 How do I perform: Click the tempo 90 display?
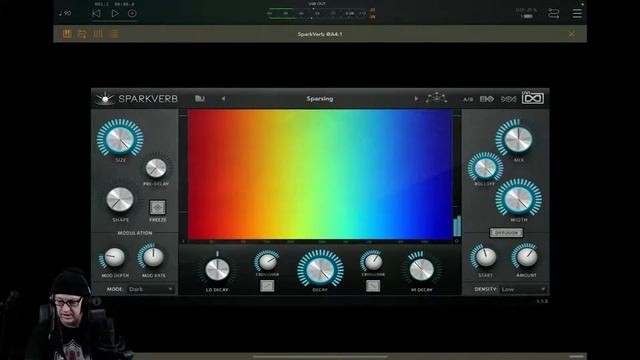tap(65, 13)
